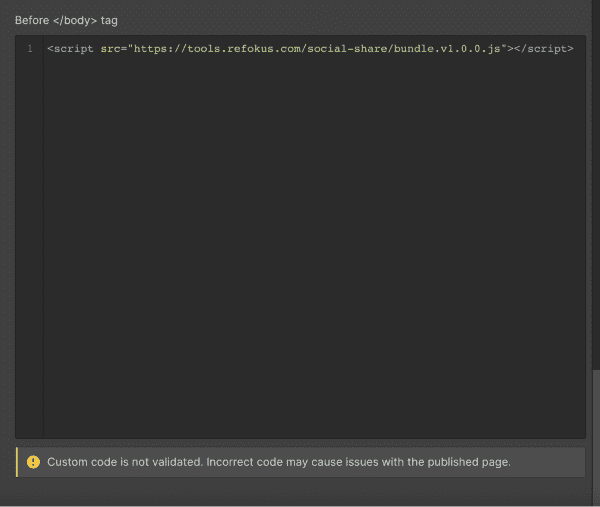Click the 'Custom code is not validated' notice
The height and width of the screenshot is (507, 600).
[x=300, y=462]
